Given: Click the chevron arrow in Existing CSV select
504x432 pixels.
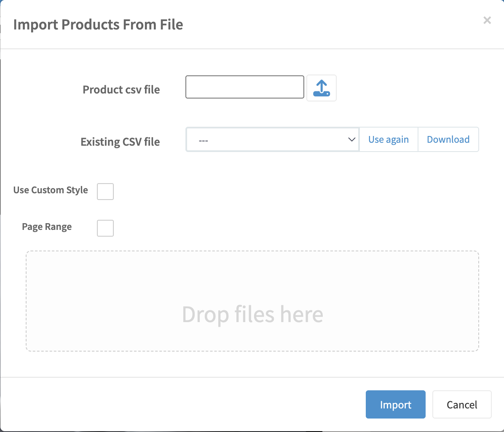Looking at the screenshot, I should [352, 139].
